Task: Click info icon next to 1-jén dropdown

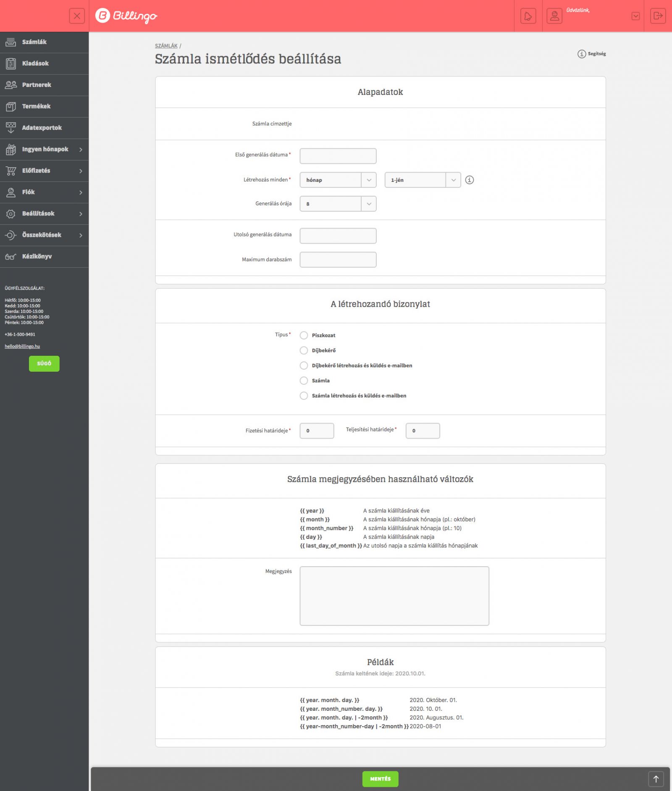Action: tap(470, 180)
